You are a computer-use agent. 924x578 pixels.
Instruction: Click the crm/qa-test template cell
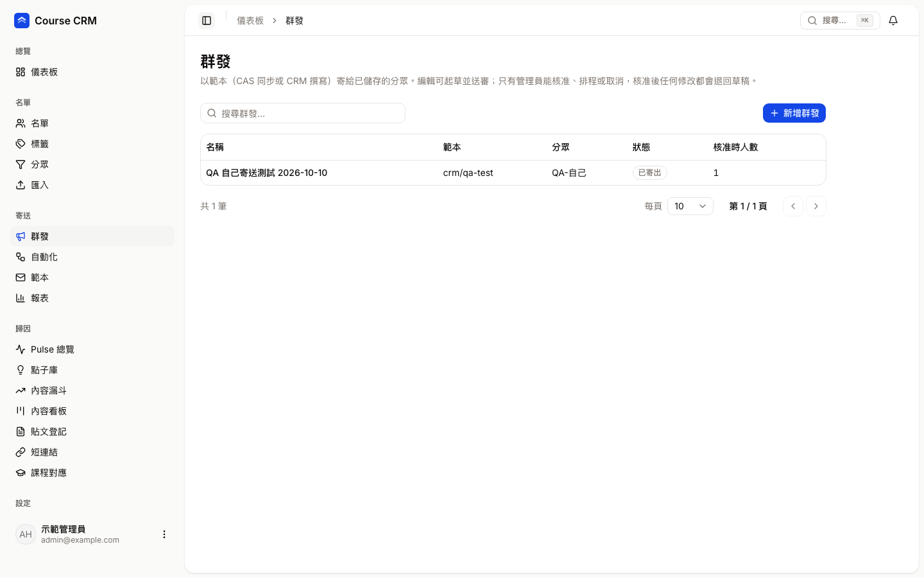(x=468, y=173)
